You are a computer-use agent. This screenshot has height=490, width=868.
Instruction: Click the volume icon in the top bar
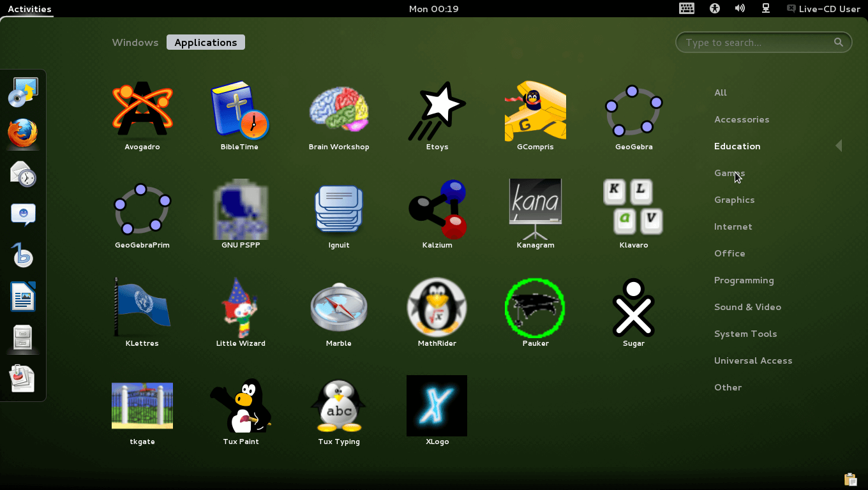(740, 8)
